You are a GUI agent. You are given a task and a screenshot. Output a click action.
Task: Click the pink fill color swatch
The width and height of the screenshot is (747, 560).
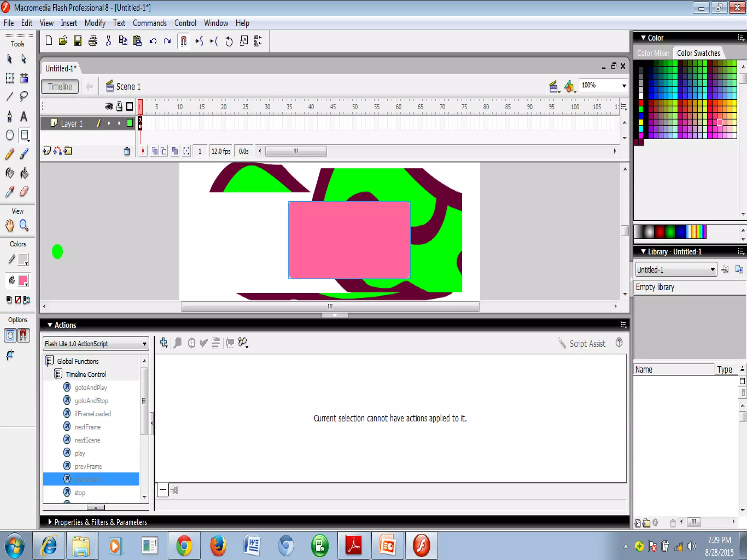(x=23, y=280)
